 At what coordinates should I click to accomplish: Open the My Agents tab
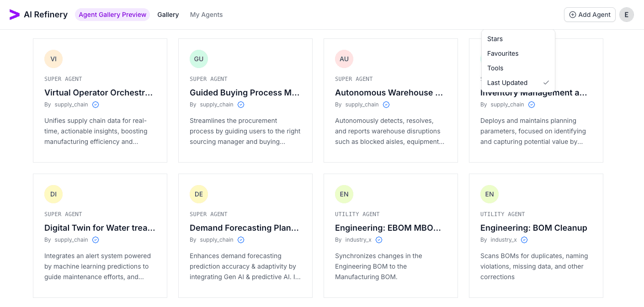(207, 15)
